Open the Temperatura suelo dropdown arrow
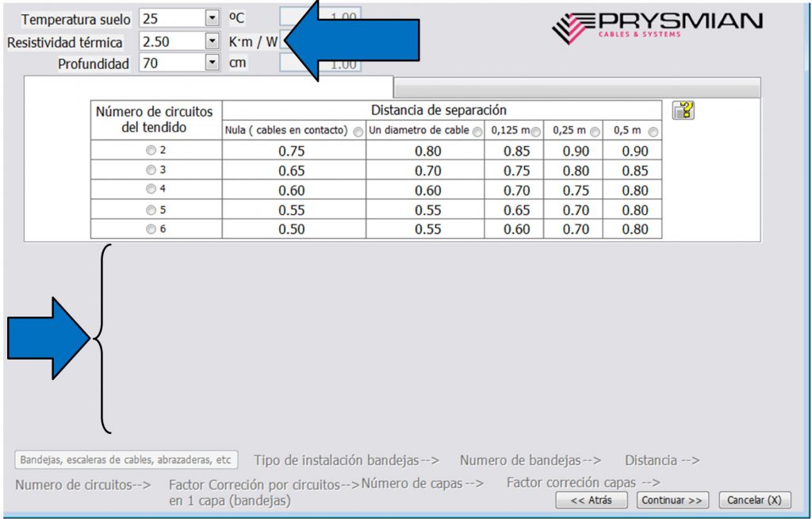The height and width of the screenshot is (519, 812). [212, 19]
